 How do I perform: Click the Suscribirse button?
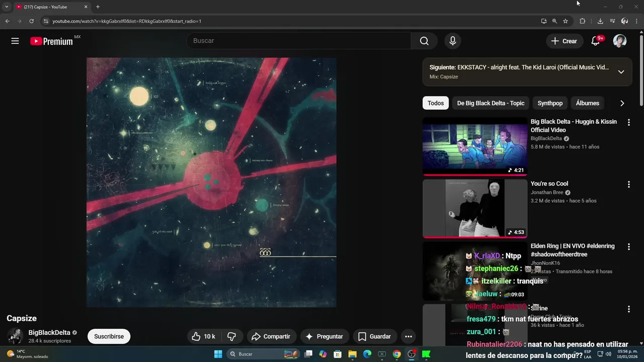pos(109,336)
